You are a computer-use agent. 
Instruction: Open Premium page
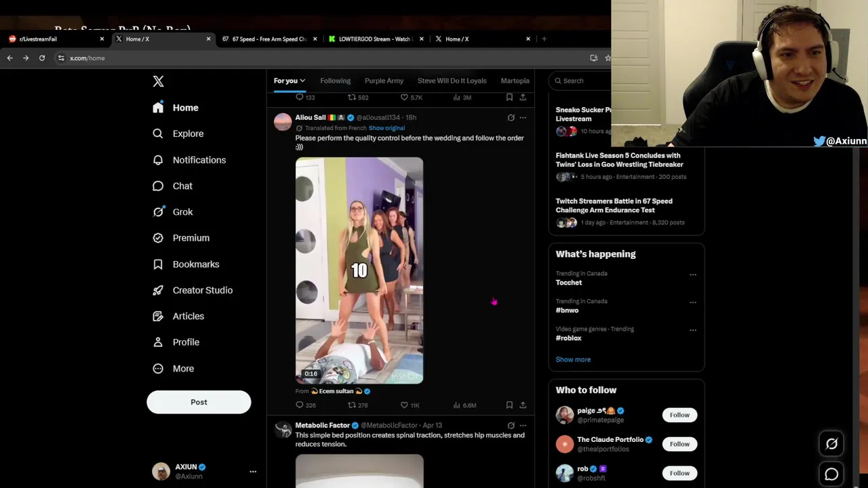point(181,238)
